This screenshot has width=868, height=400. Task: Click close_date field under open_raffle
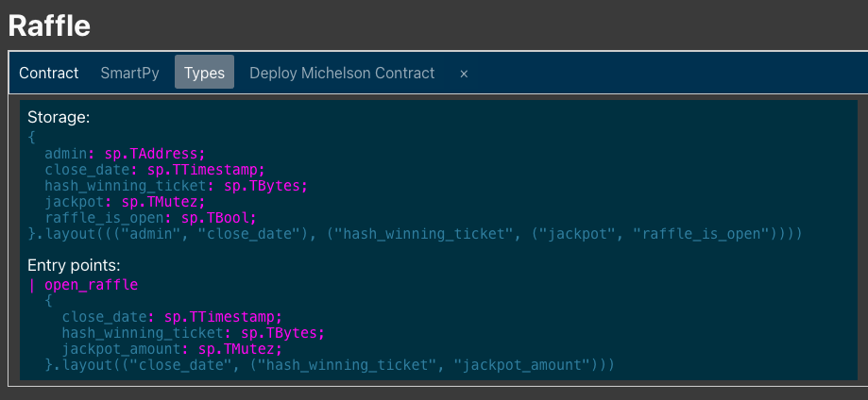pyautogui.click(x=100, y=316)
